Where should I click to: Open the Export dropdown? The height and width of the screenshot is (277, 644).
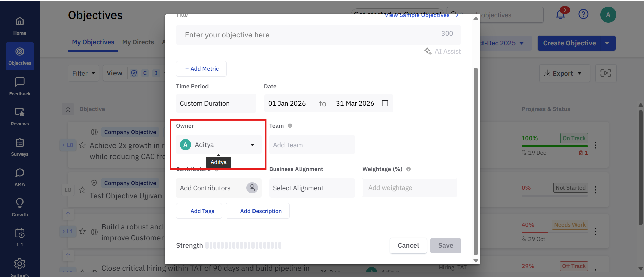pyautogui.click(x=564, y=73)
